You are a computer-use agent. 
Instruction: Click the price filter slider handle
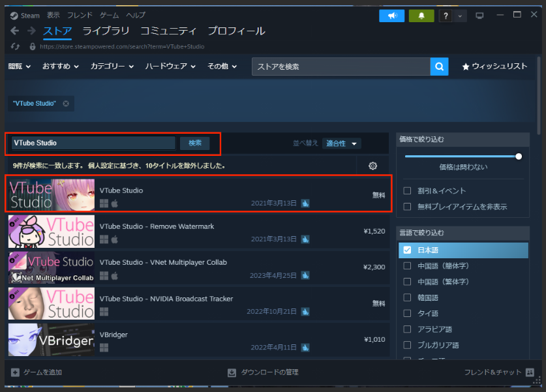(519, 157)
